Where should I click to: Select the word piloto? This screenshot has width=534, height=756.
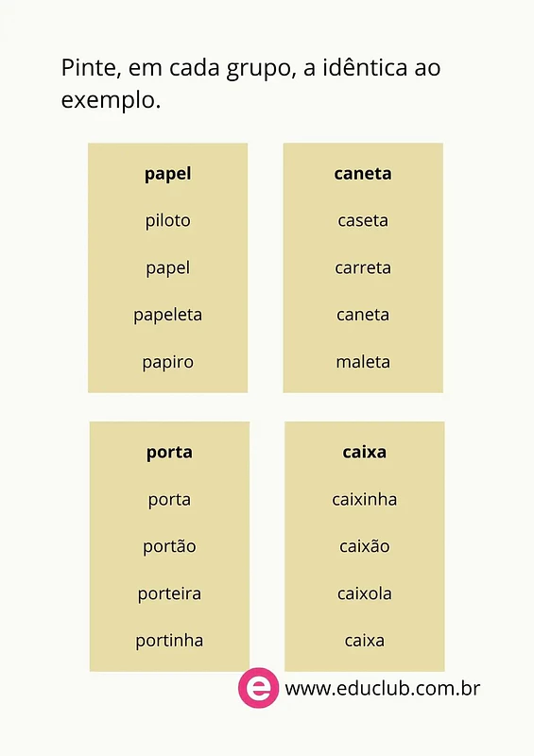pos(168,221)
